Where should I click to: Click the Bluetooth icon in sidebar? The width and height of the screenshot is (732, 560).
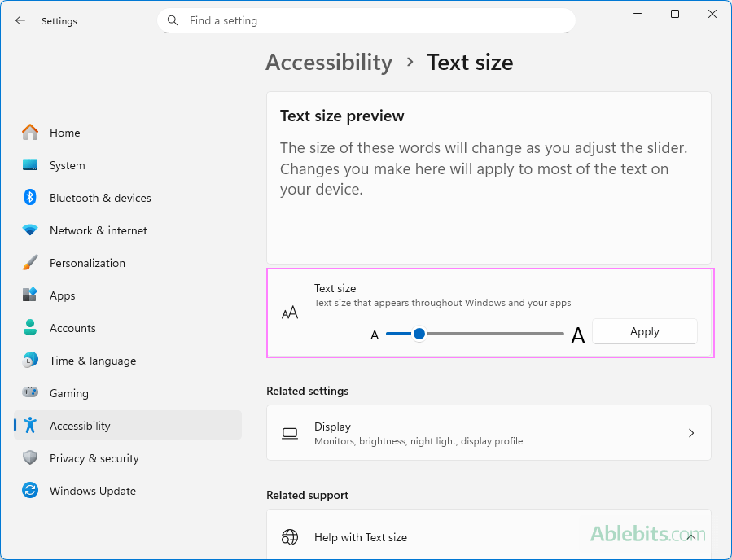pos(30,198)
